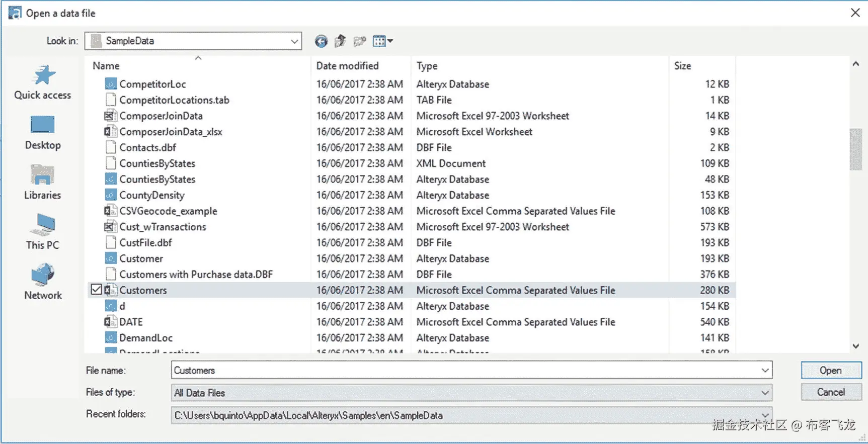
Task: Uncheck the Customers file checkbox
Action: pyautogui.click(x=96, y=290)
